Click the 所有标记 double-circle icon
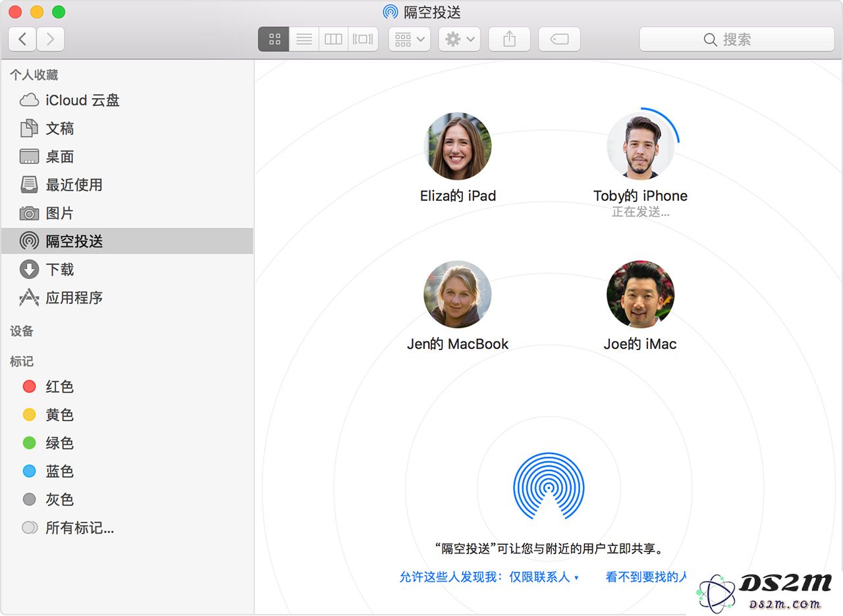The width and height of the screenshot is (843, 616). pos(30,528)
